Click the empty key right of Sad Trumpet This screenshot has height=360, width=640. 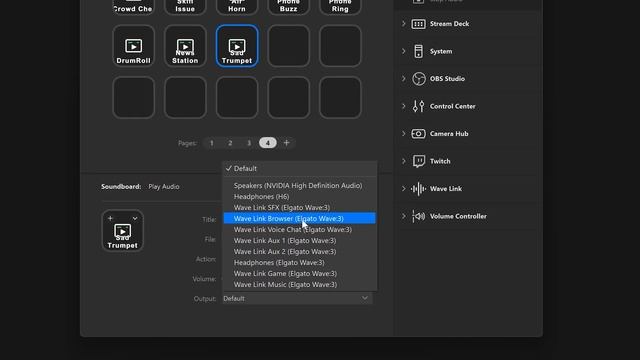pyautogui.click(x=289, y=46)
